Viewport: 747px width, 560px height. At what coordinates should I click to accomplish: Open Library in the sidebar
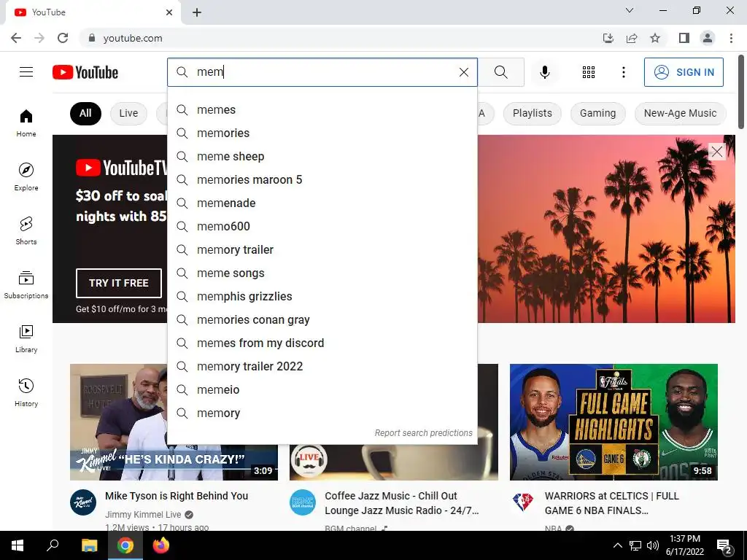point(26,338)
